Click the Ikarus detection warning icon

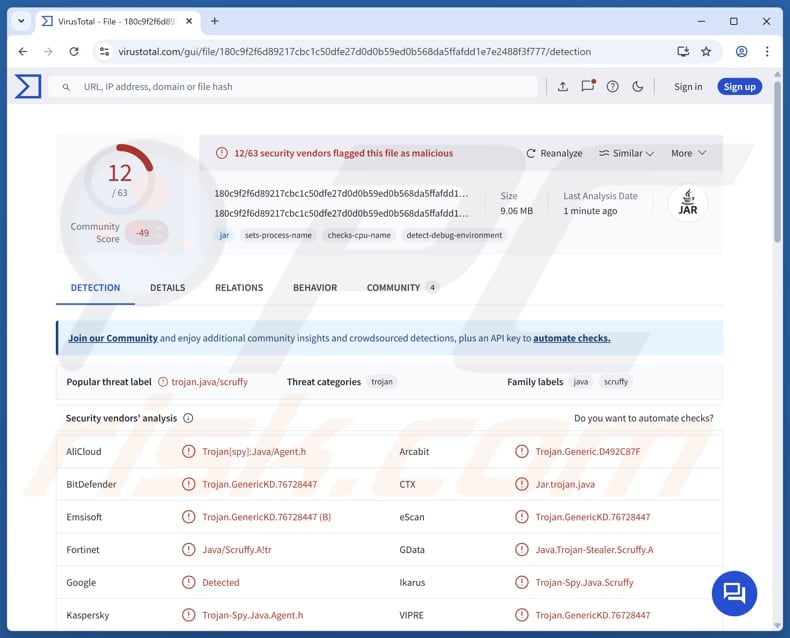pyautogui.click(x=521, y=583)
